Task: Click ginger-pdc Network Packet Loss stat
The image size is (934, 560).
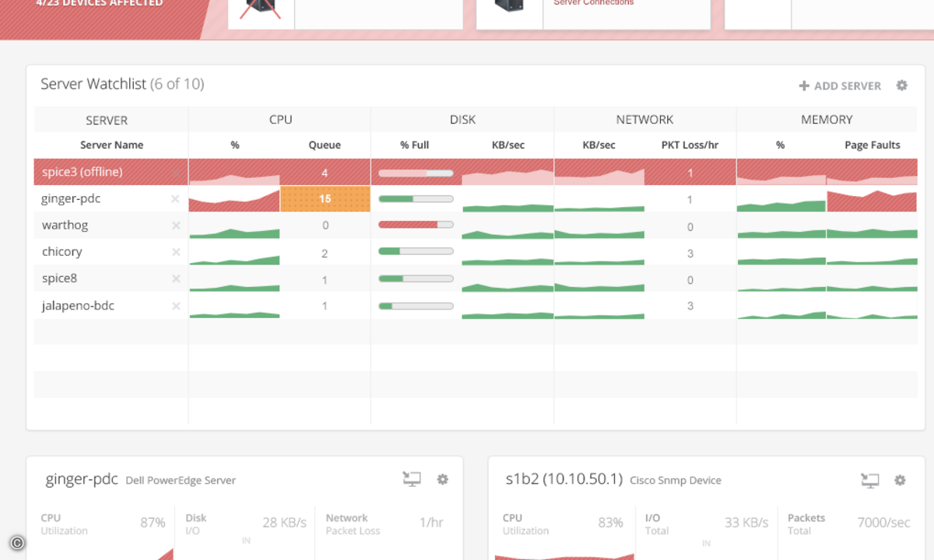Action: [x=384, y=524]
